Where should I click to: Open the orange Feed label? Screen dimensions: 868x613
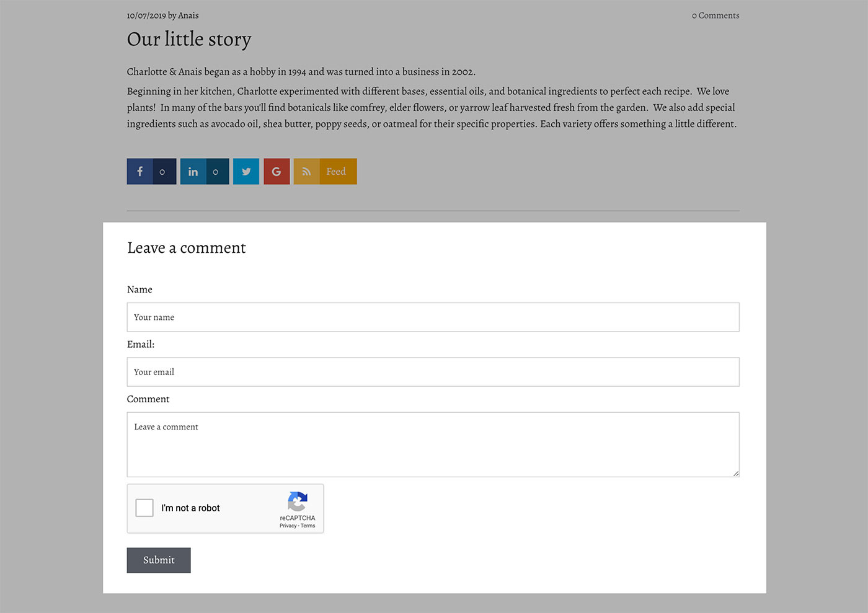coord(337,172)
